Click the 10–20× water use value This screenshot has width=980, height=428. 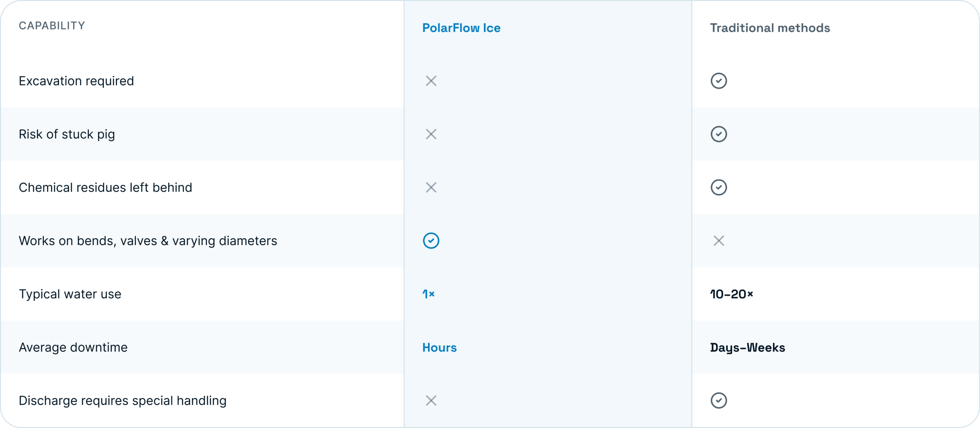point(732,294)
